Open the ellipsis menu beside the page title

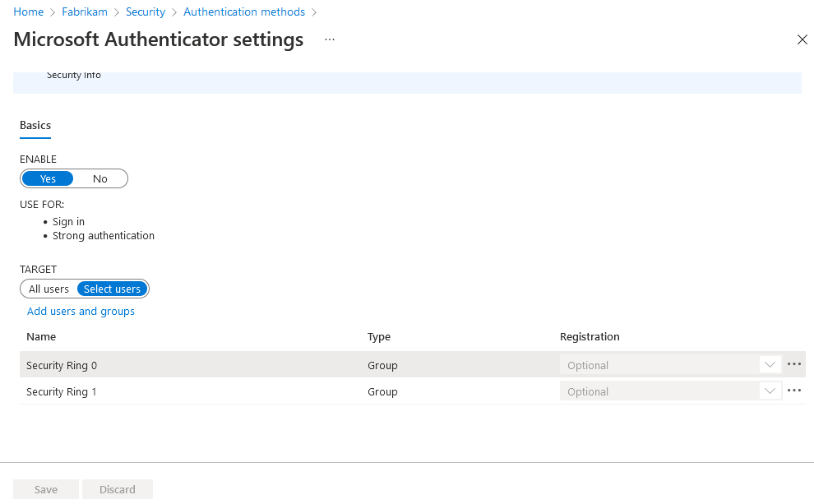tap(330, 39)
